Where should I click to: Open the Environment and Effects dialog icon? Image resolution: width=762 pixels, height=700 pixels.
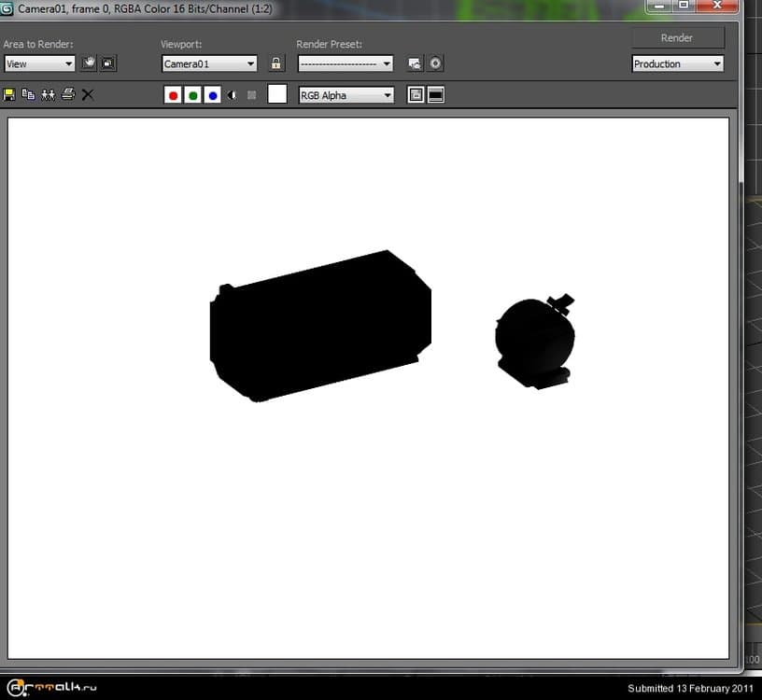(x=435, y=63)
